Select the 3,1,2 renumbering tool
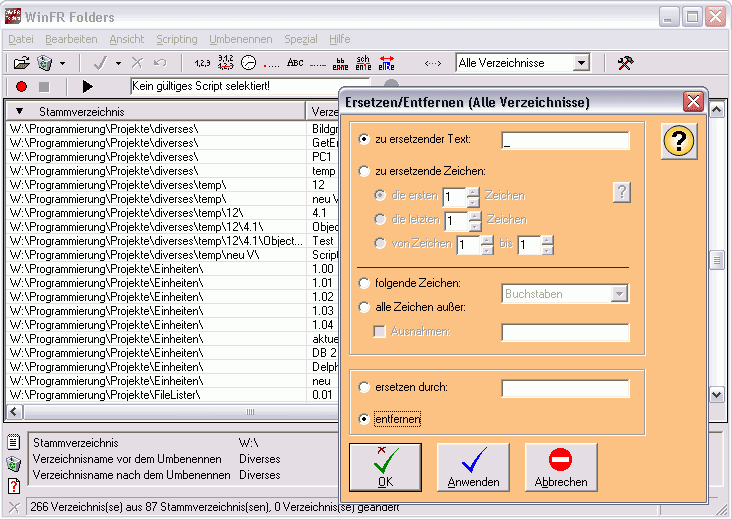This screenshot has width=732, height=520. click(x=225, y=63)
